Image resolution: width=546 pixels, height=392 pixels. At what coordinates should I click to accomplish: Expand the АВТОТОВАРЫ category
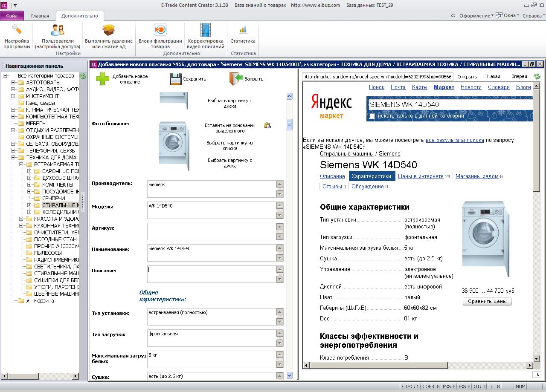coord(13,82)
